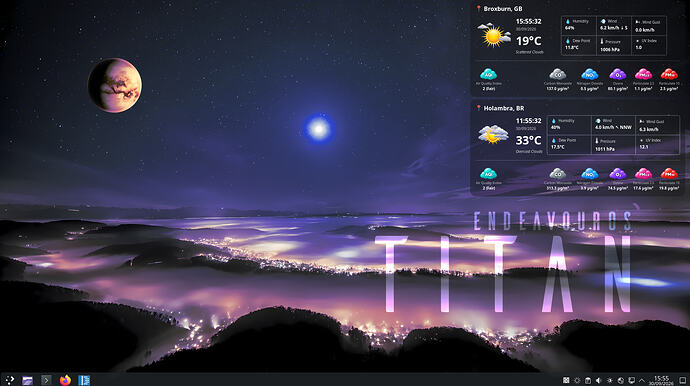Open the file manager from the taskbar
The image size is (690, 386).
tap(27, 380)
